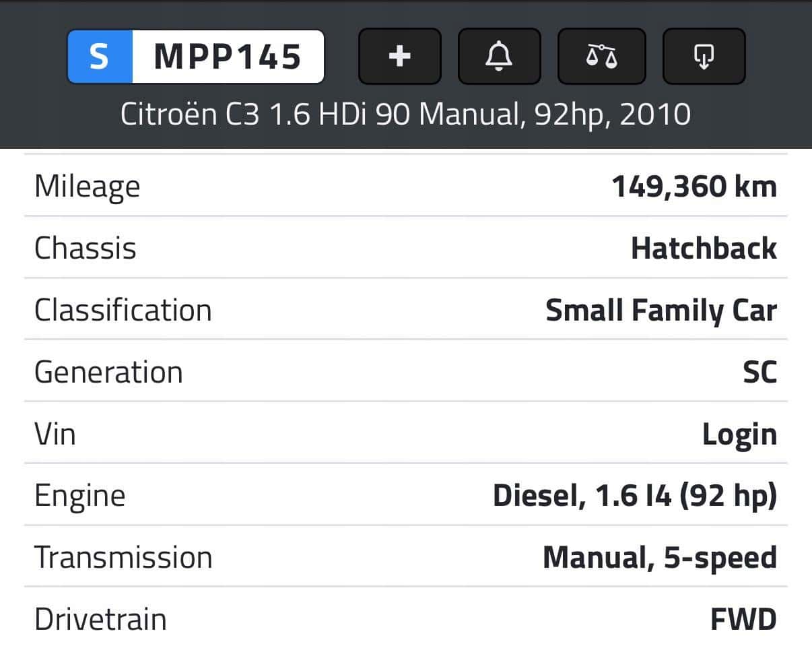This screenshot has height=646, width=812.
Task: Click the Generation row label
Action: pos(108,373)
